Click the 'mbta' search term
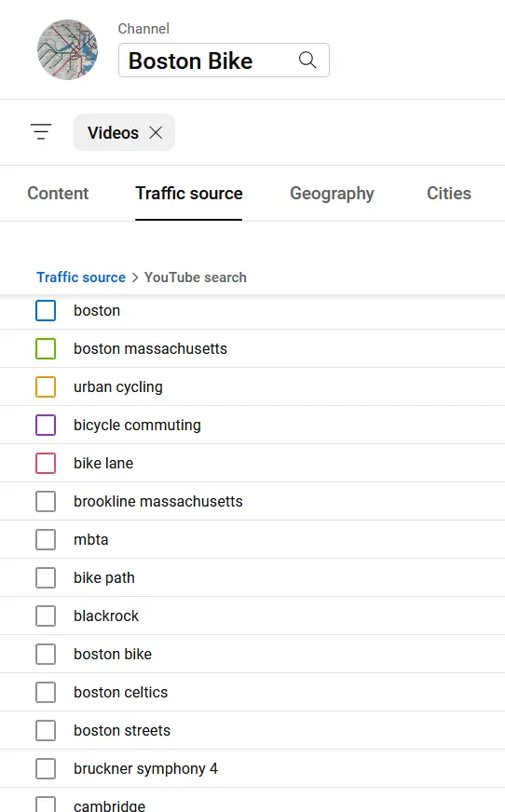 [90, 539]
